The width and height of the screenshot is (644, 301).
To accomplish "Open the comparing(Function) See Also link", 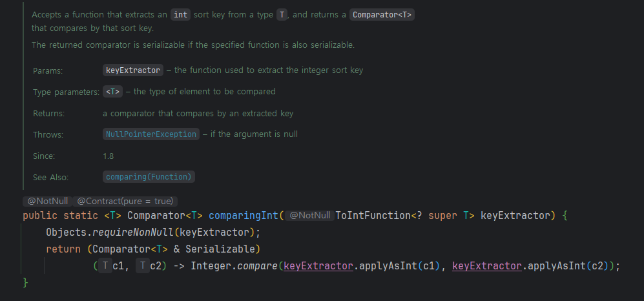I will point(149,176).
